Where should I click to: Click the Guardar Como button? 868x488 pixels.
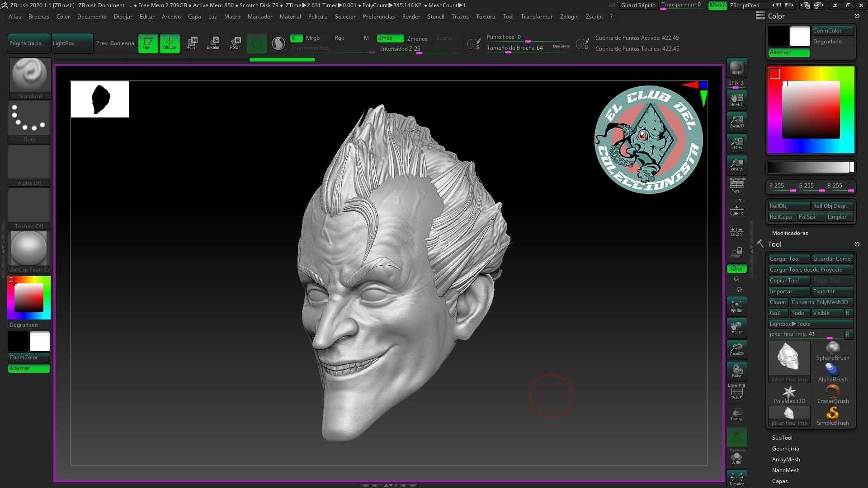point(832,259)
